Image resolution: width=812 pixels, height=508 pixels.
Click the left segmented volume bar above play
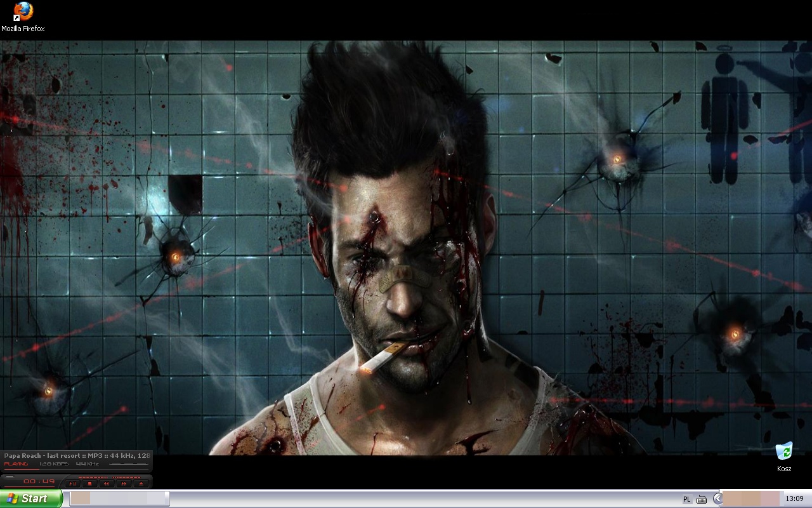(x=92, y=477)
